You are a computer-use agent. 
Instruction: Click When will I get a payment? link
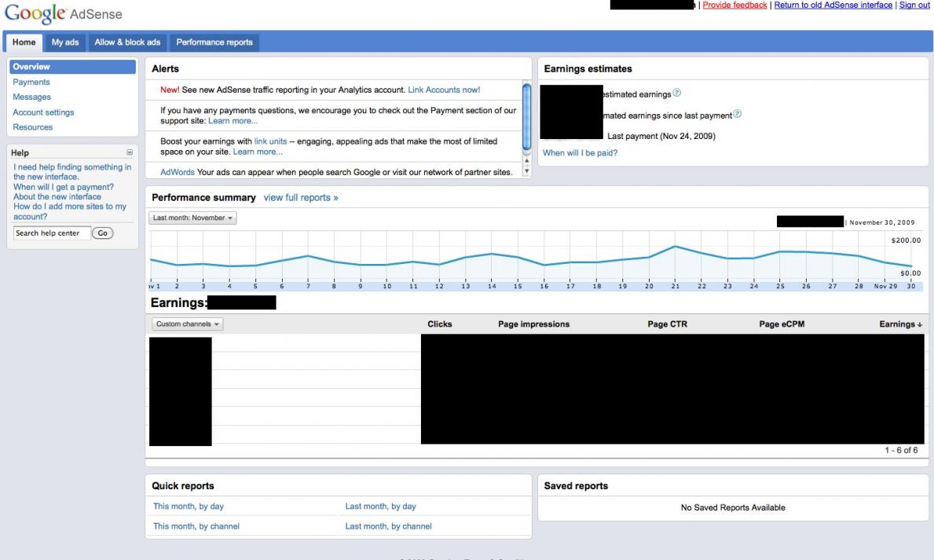(x=64, y=187)
